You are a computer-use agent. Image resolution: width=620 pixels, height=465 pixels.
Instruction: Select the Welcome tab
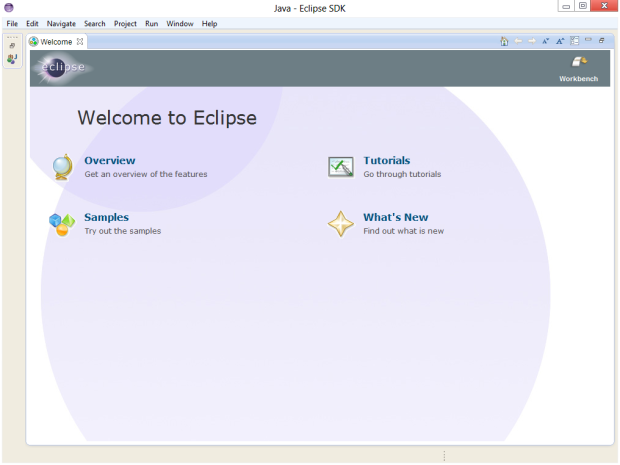56,42
